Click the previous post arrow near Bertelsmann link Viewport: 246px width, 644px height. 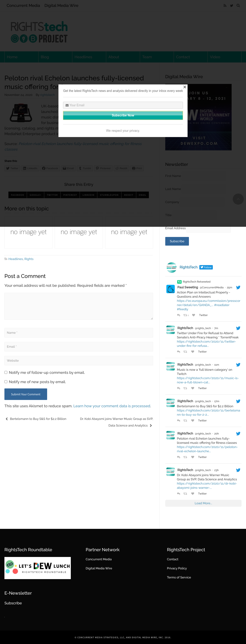7,419
